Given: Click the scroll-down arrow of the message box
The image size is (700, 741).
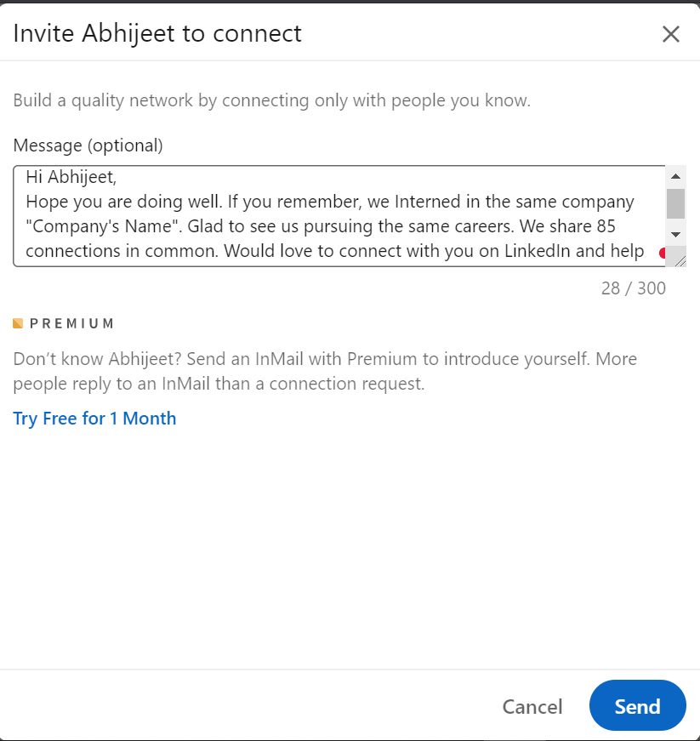Looking at the screenshot, I should tap(675, 236).
